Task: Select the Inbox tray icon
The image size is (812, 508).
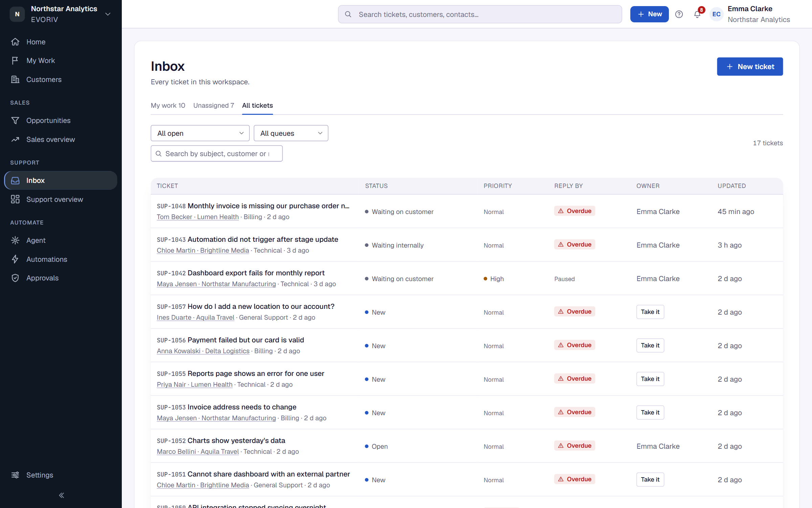Action: (15, 181)
